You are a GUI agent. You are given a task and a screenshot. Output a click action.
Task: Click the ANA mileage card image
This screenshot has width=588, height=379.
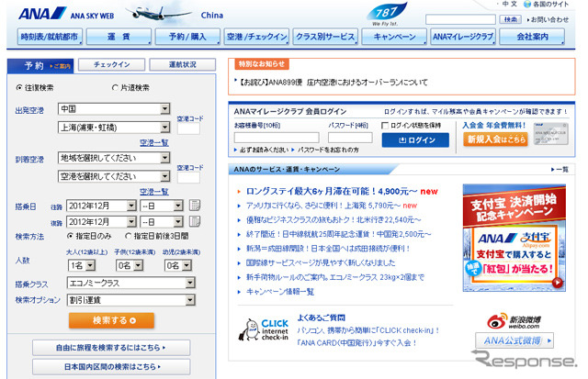coord(550,134)
